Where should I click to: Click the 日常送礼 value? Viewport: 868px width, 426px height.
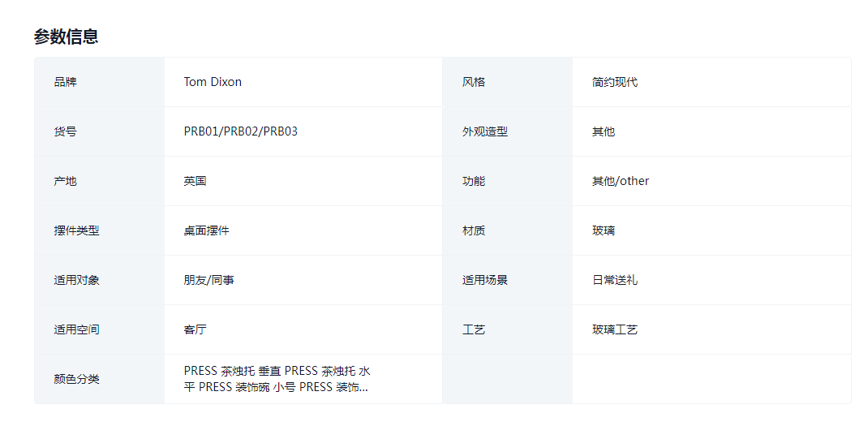tap(614, 280)
